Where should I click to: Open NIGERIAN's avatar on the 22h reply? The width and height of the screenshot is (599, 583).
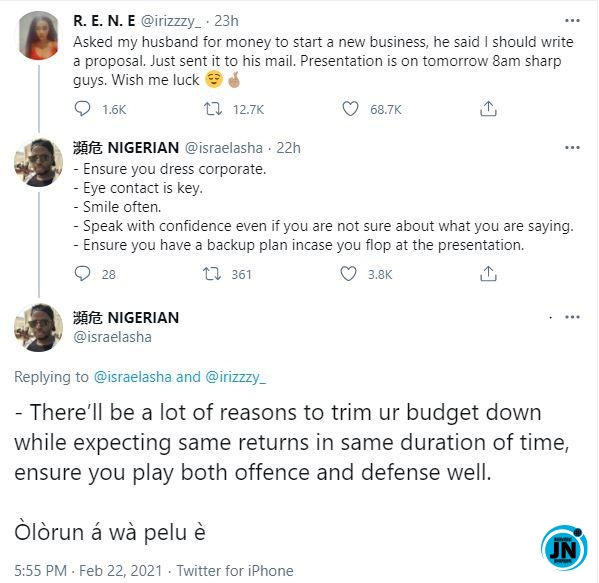click(39, 163)
